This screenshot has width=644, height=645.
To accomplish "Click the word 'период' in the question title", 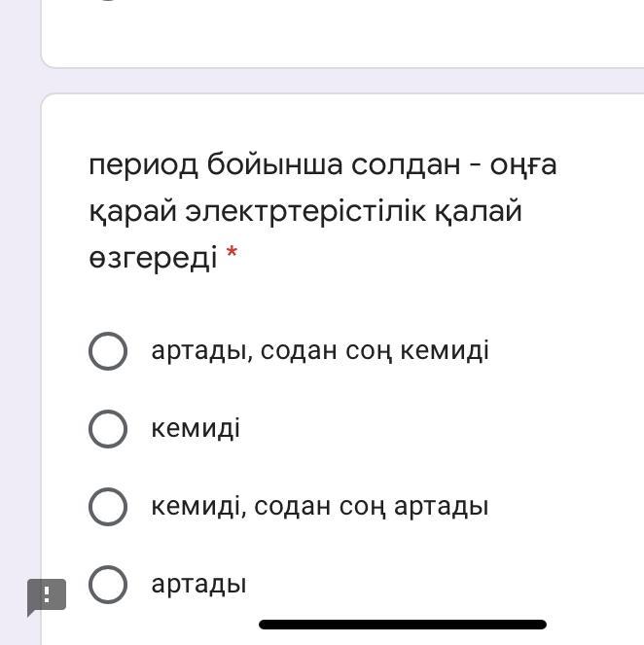I will tap(144, 165).
